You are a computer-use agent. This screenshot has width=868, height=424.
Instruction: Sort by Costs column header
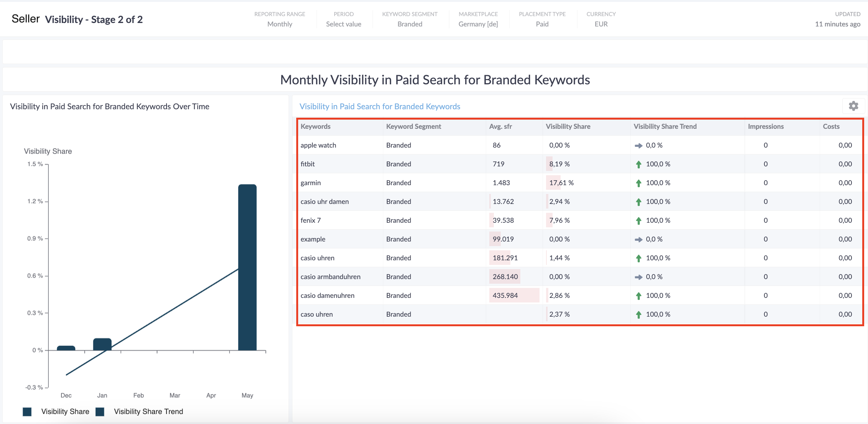(831, 127)
